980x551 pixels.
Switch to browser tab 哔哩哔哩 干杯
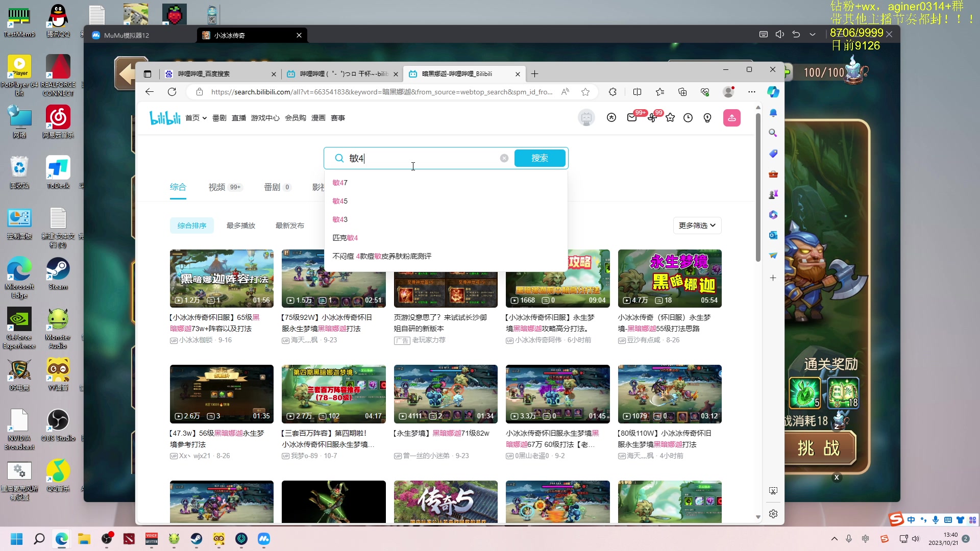(x=343, y=74)
